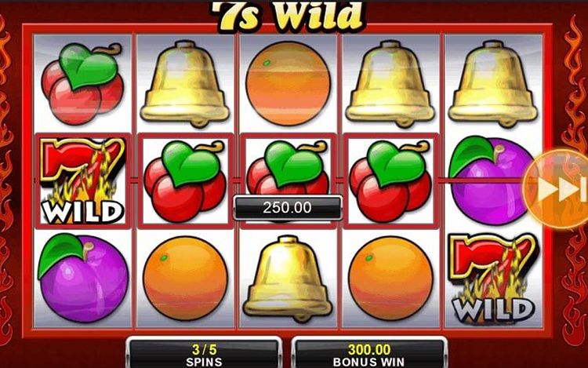Screen dimensions: 588x368
Task: Click the 250.00 win amount label
Action: (x=288, y=207)
